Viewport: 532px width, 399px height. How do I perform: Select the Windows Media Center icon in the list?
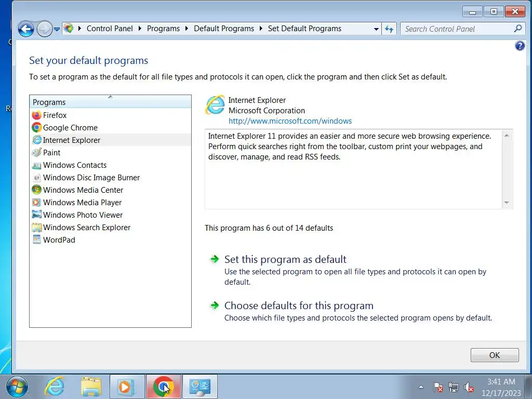coord(37,190)
